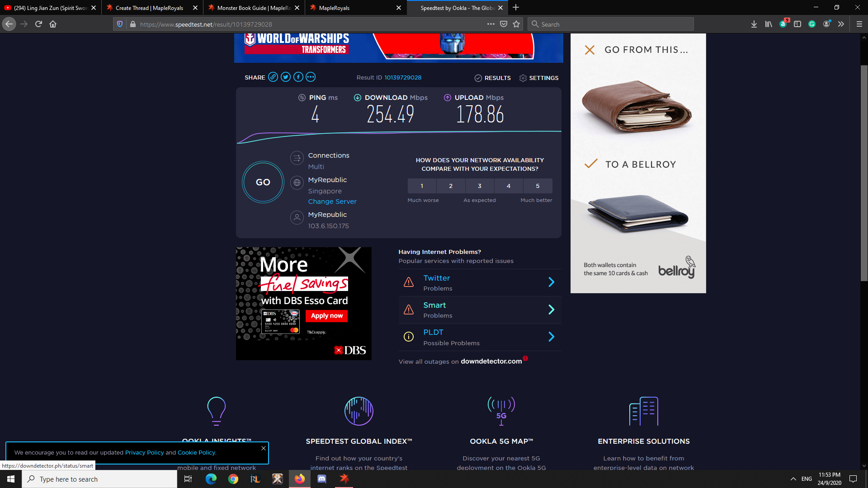The width and height of the screenshot is (868, 488).
Task: Open Discord from the taskbar
Action: point(322,479)
